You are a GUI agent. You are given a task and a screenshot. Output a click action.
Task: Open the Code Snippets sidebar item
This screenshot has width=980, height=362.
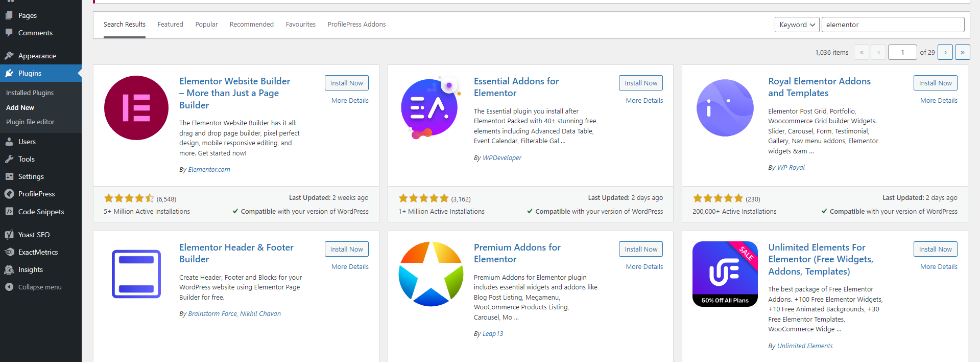pyautogui.click(x=41, y=212)
